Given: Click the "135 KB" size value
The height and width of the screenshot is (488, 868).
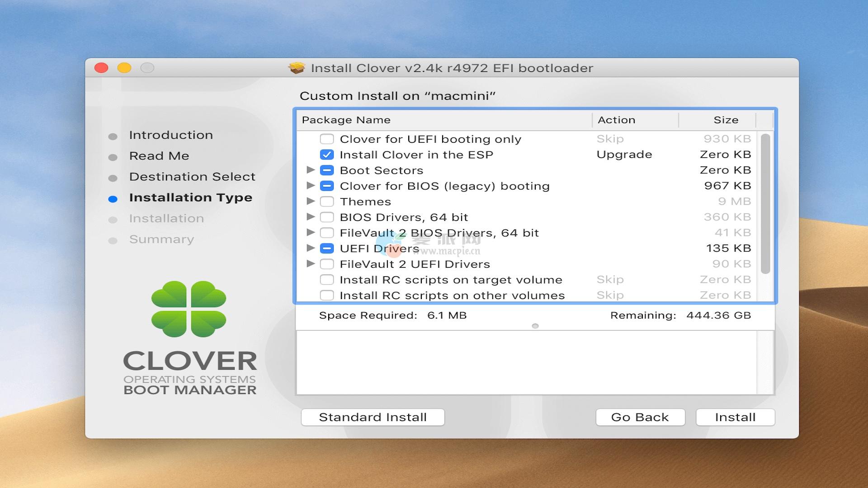Looking at the screenshot, I should click(728, 249).
